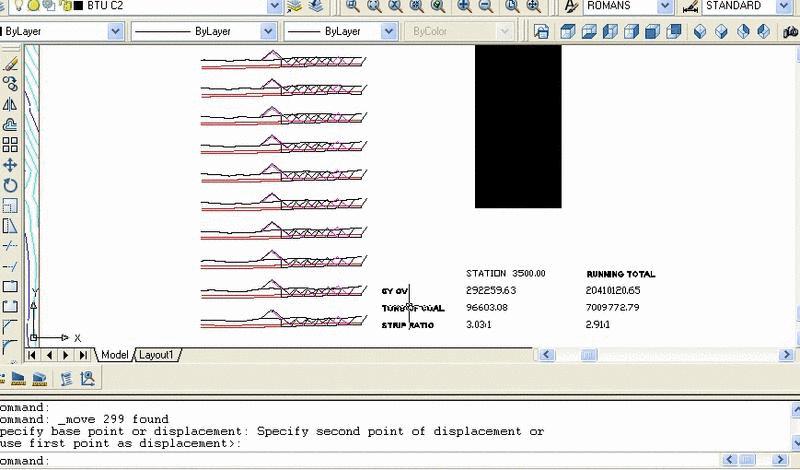Switch to NE Isometric view icon
This screenshot has width=800, height=470.
[x=743, y=32]
